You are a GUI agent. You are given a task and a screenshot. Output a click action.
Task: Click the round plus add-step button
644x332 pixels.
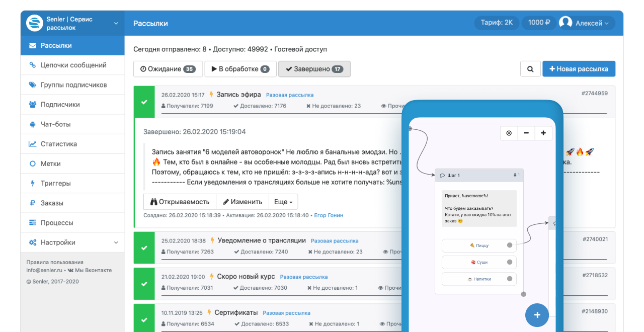(x=537, y=315)
